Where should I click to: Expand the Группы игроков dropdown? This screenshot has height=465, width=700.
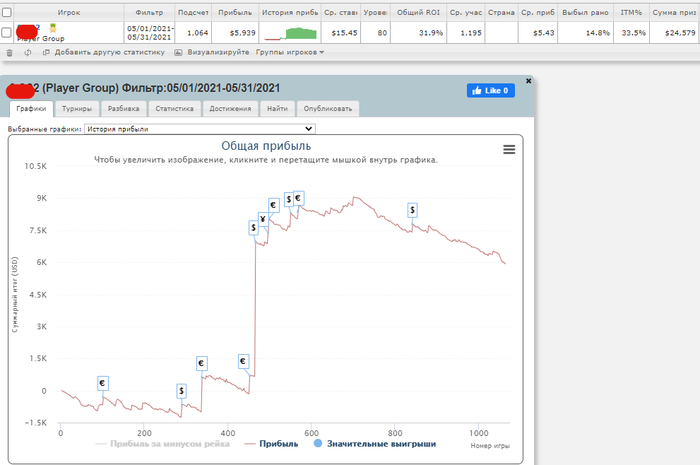tap(290, 53)
